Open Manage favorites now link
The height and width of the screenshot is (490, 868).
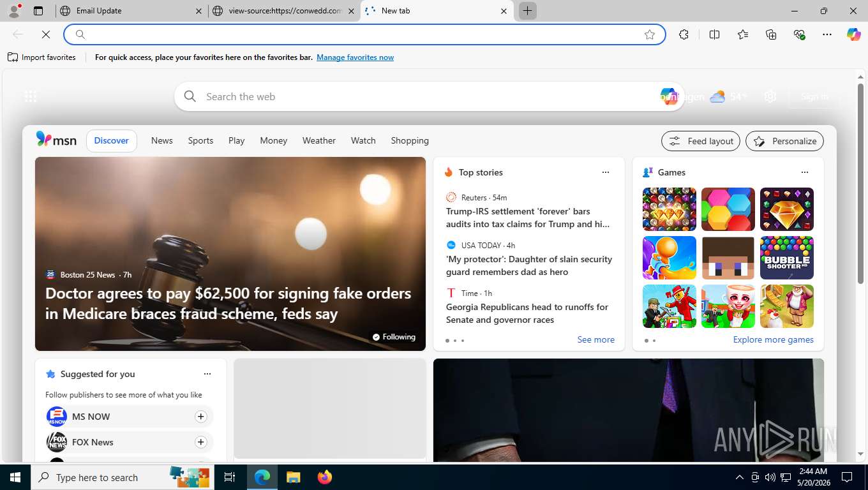click(355, 57)
